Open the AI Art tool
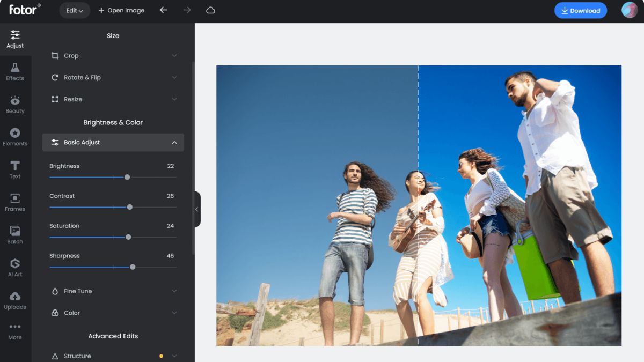 point(15,268)
